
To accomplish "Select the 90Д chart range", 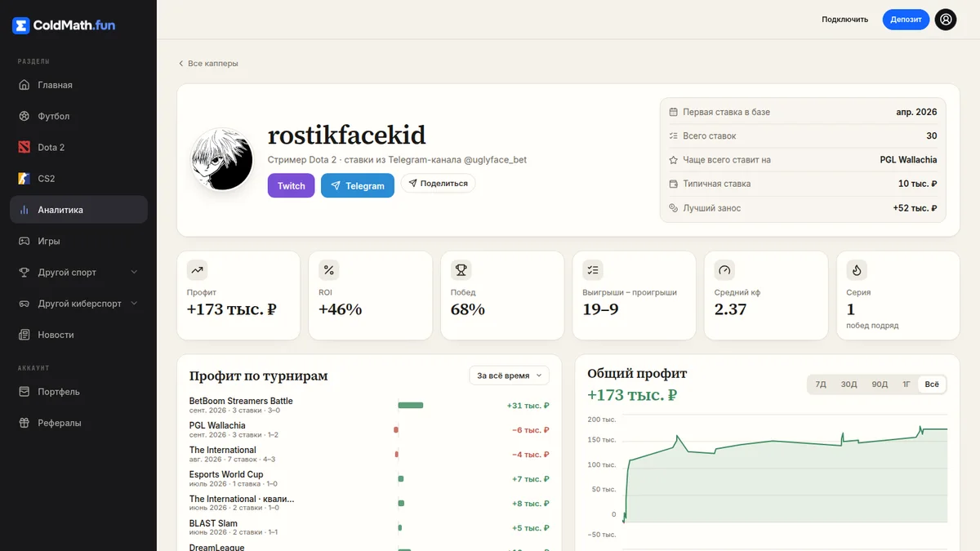I will click(880, 384).
